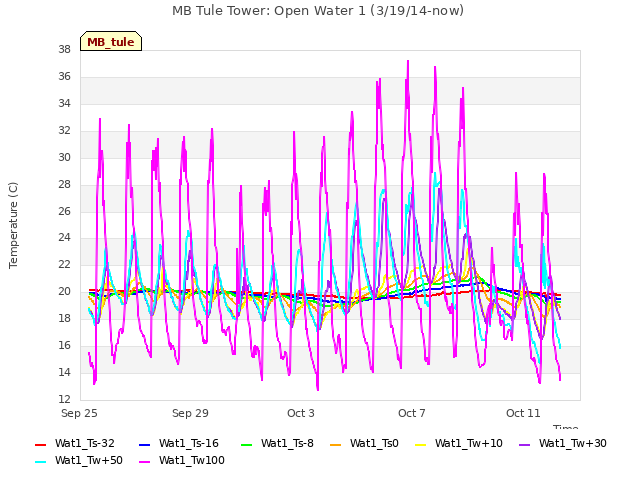Click the 22 y-axis tick label
This screenshot has width=640, height=480.
click(64, 264)
